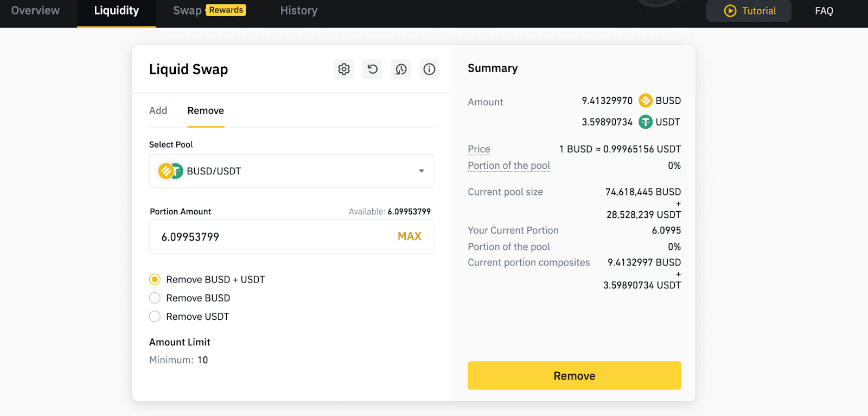Screen dimensions: 868x416
Task: Click MAX in Portion Amount field
Action: pyautogui.click(x=409, y=236)
